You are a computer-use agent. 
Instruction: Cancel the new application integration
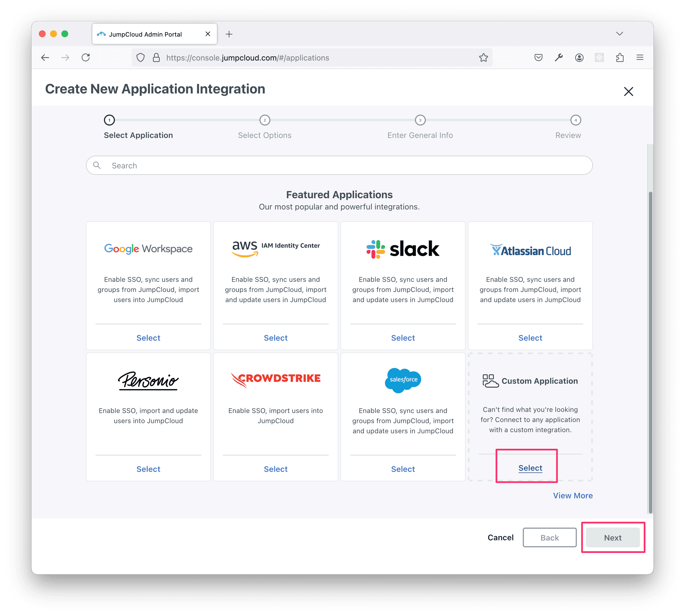(x=499, y=536)
